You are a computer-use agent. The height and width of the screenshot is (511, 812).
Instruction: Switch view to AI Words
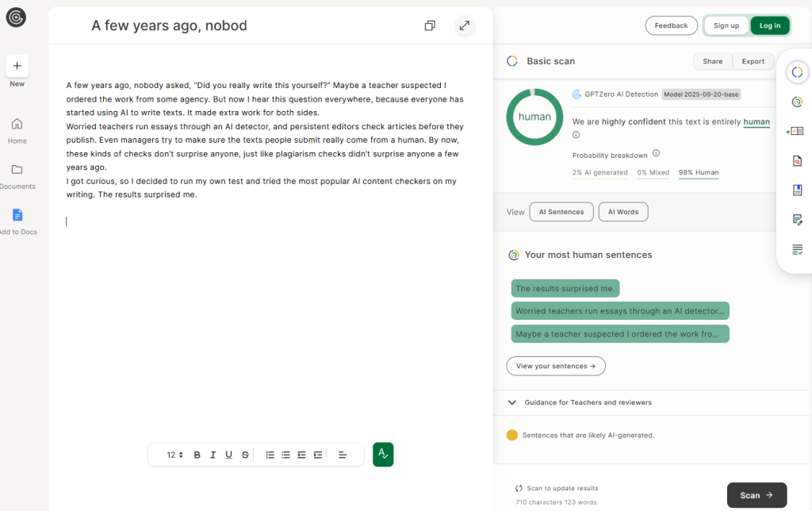click(x=623, y=212)
